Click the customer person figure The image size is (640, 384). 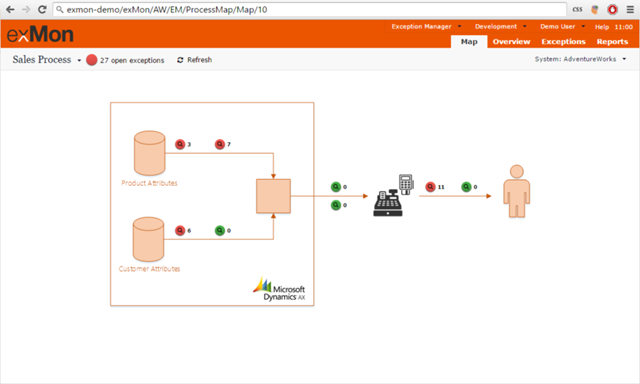point(517,191)
